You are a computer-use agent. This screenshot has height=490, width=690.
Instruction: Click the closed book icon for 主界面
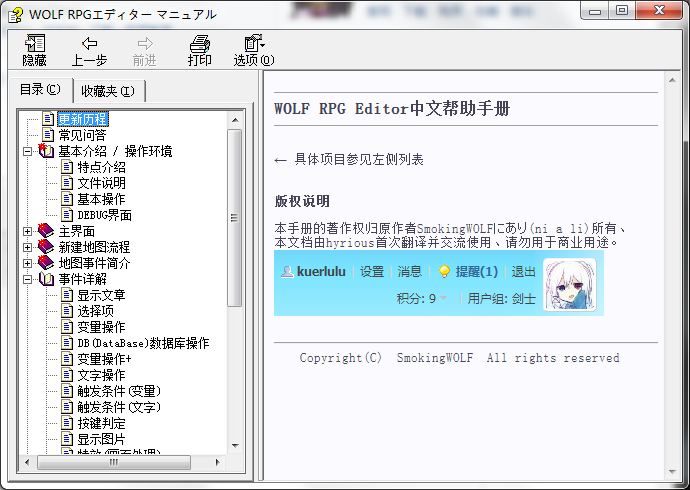[x=46, y=231]
